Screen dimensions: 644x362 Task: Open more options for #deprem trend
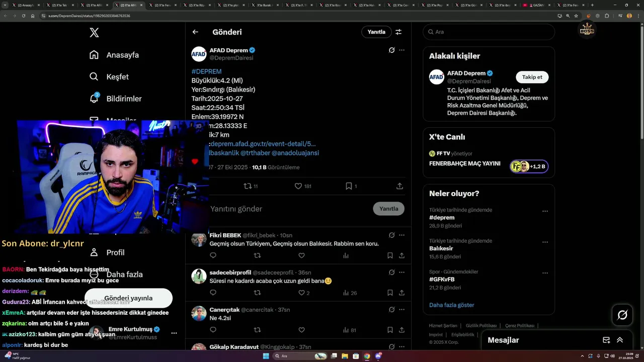tap(545, 211)
